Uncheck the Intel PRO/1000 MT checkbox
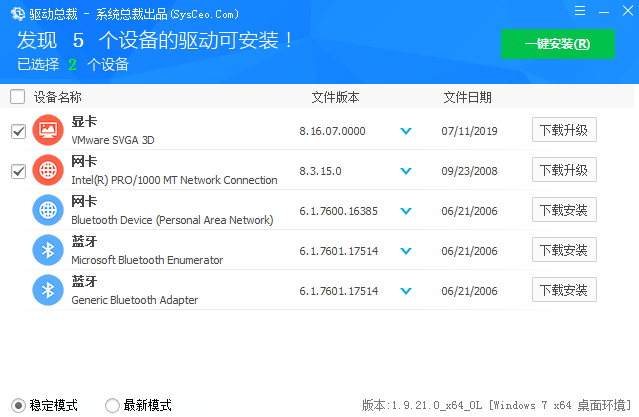Screen dimensions: 639x417 tap(18, 171)
